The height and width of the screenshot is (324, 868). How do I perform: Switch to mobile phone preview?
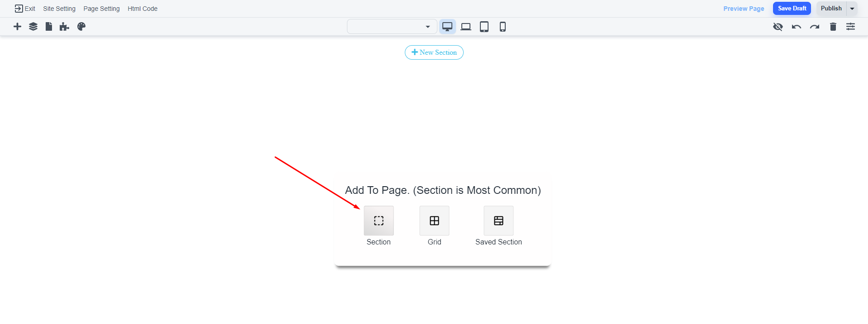[x=503, y=27]
